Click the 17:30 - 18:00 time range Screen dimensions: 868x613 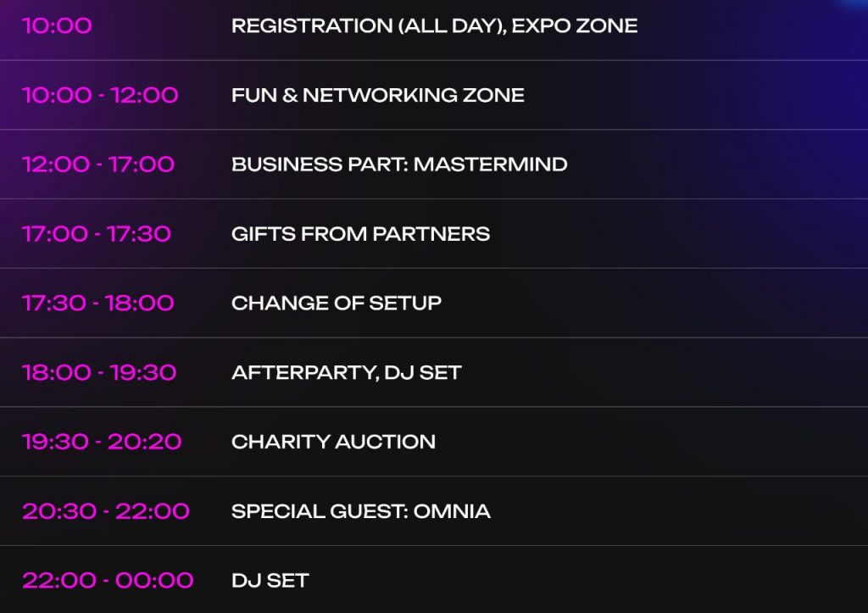[x=98, y=304]
